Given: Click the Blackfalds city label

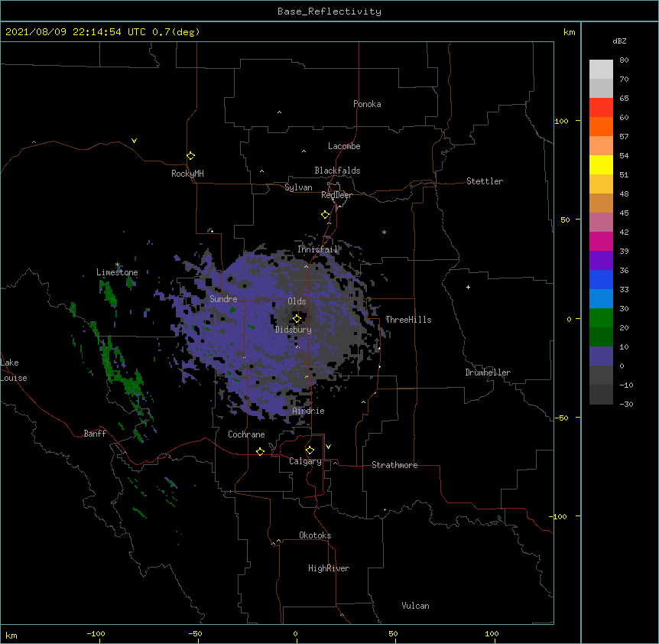Looking at the screenshot, I should (x=337, y=171).
